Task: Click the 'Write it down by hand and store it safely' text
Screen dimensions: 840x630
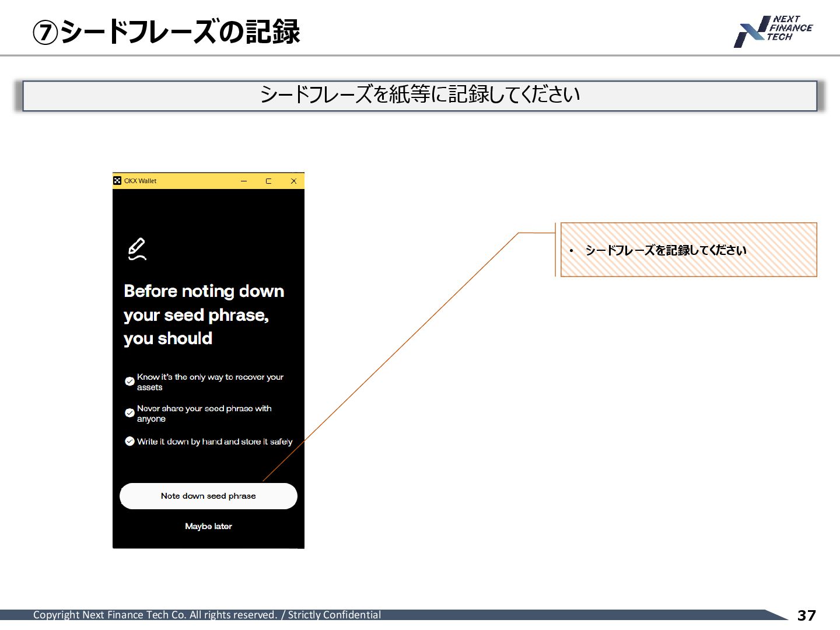Action: [215, 442]
